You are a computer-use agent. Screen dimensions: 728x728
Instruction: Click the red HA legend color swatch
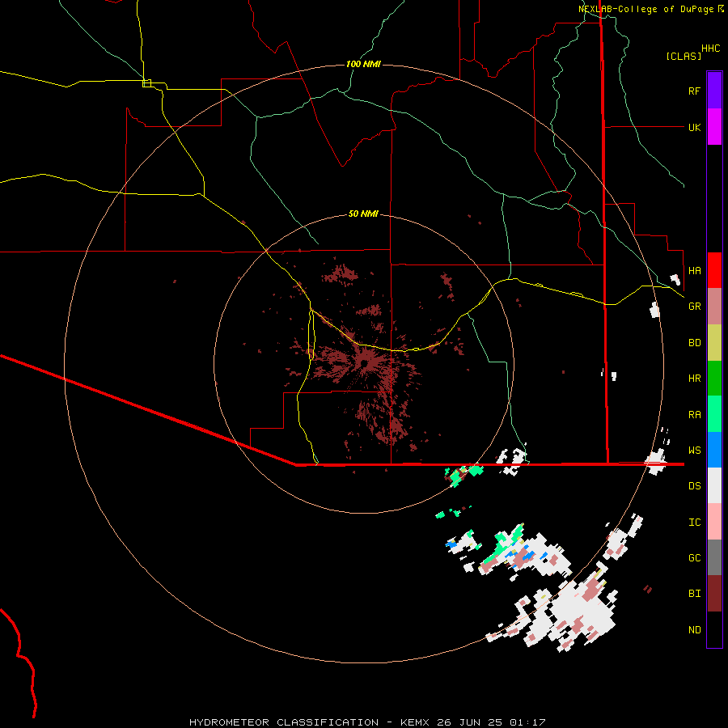tap(714, 270)
